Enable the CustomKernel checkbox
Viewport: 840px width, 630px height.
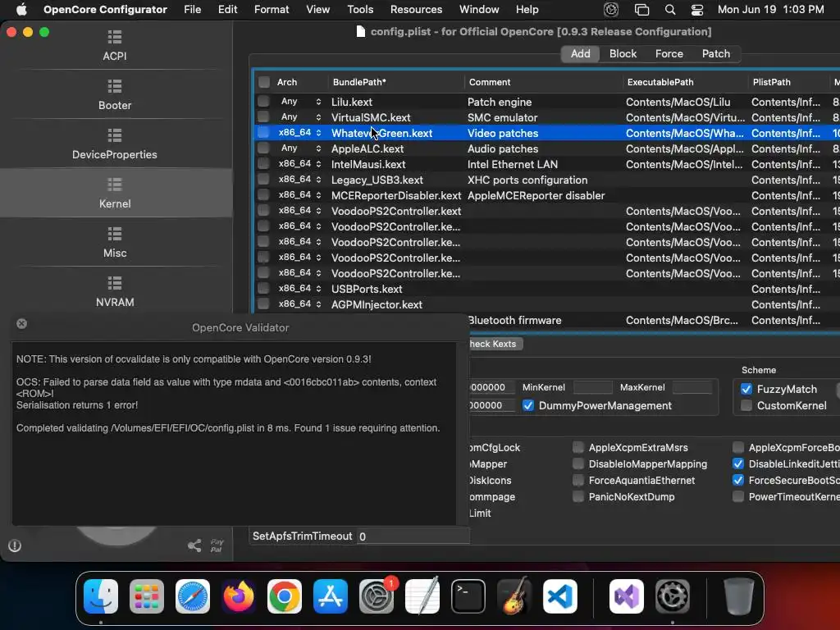pyautogui.click(x=746, y=405)
